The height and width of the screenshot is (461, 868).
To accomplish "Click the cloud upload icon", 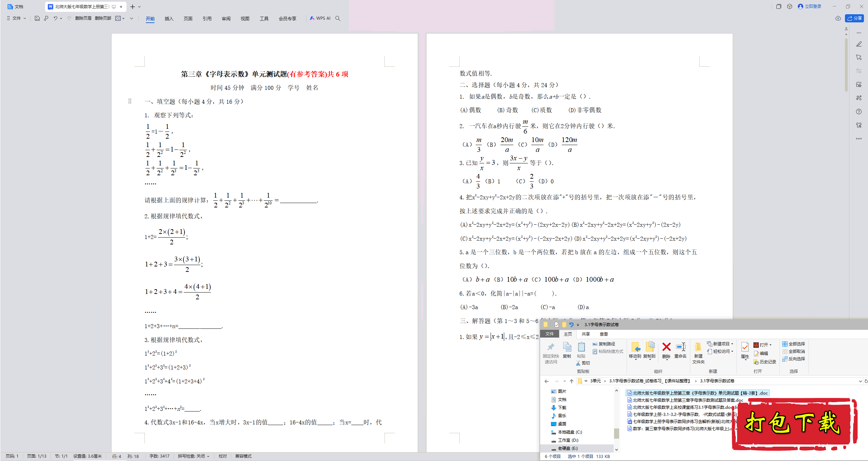I will (x=838, y=18).
